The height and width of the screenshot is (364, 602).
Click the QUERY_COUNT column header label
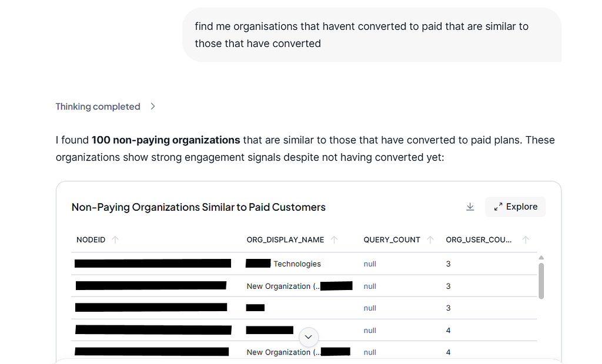coord(392,240)
